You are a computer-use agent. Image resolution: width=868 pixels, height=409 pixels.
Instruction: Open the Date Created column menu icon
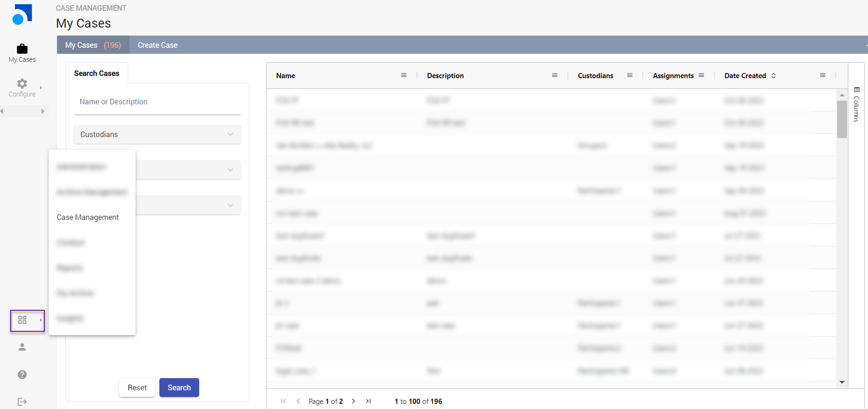click(x=823, y=75)
